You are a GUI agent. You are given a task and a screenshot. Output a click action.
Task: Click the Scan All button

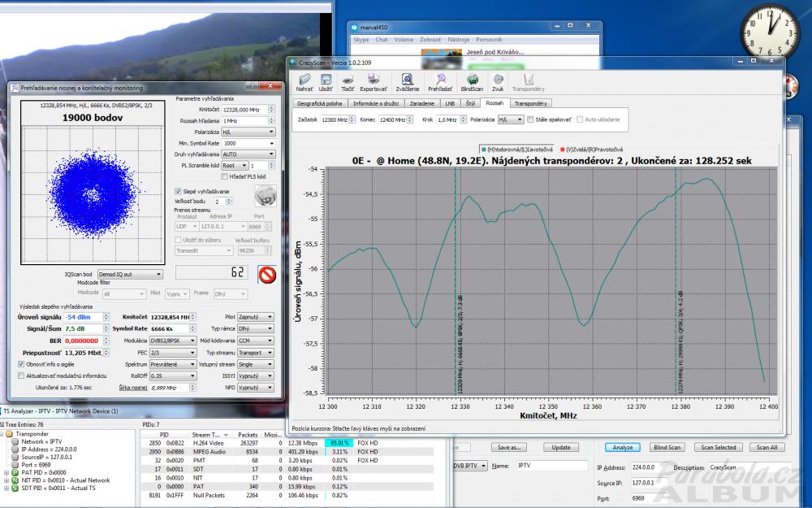767,447
